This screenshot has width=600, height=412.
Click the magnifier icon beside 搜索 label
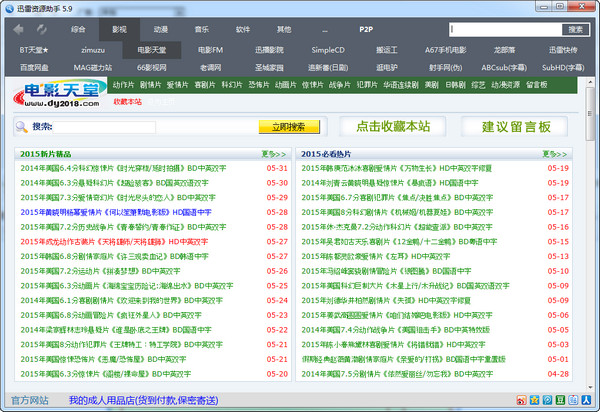[x=22, y=127]
